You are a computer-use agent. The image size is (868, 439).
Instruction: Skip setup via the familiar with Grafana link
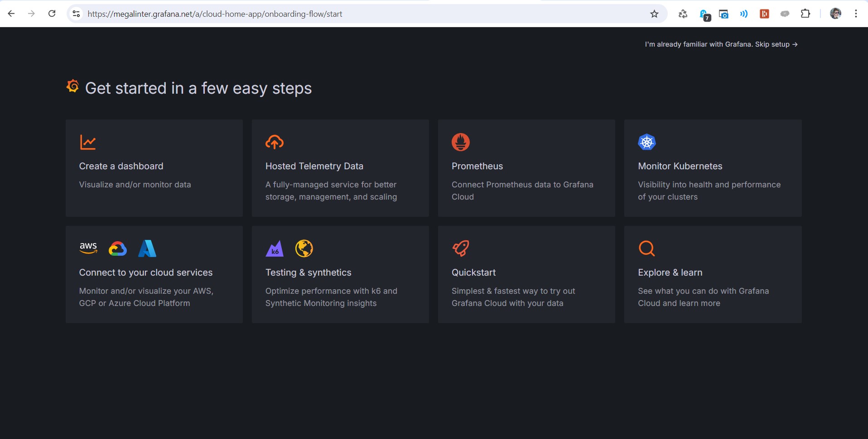tap(721, 44)
